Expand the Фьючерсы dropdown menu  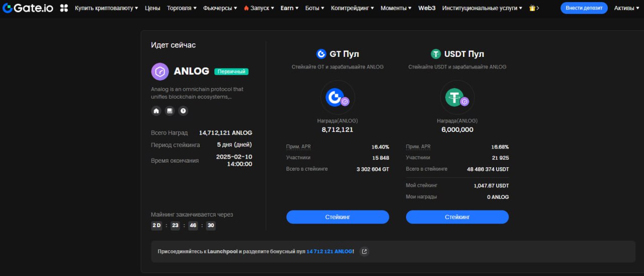coord(220,8)
